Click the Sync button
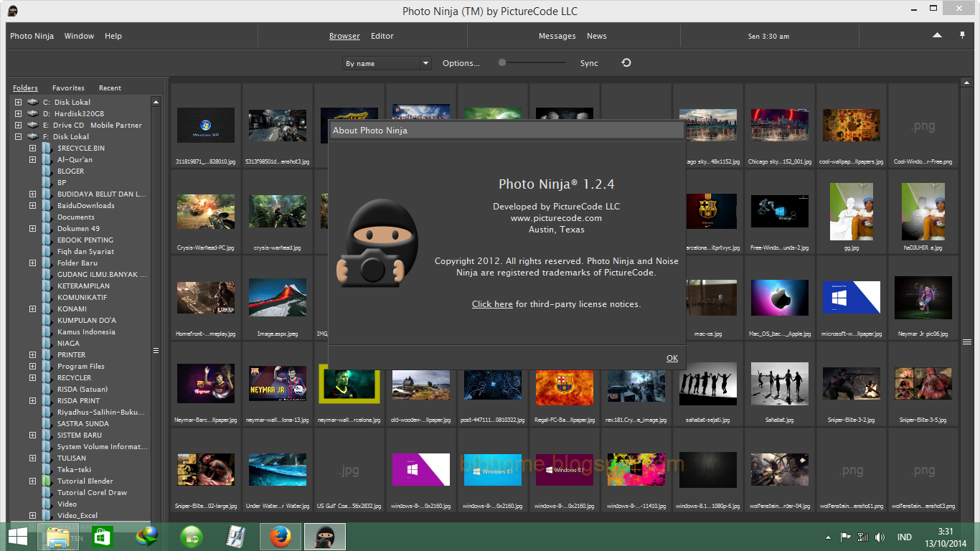 589,63
